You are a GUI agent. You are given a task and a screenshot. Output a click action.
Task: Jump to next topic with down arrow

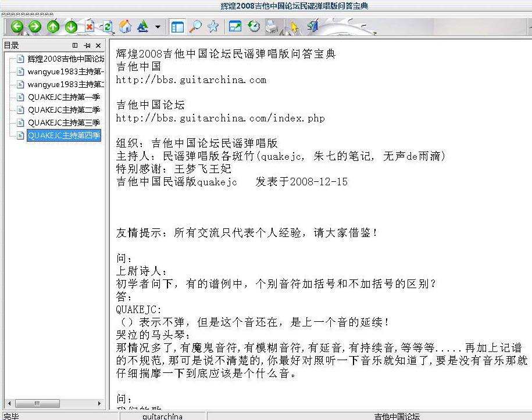[72, 27]
